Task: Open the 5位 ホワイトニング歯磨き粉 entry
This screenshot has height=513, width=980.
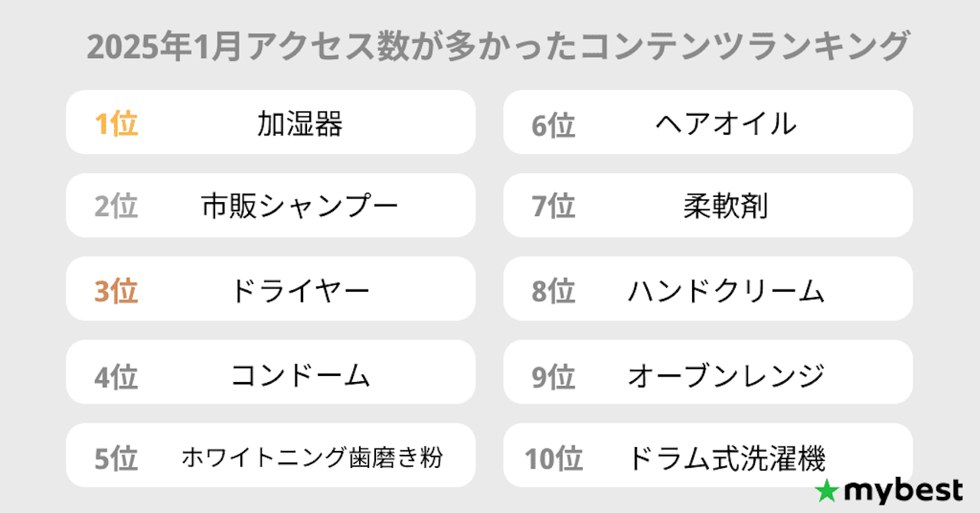Action: [271, 456]
